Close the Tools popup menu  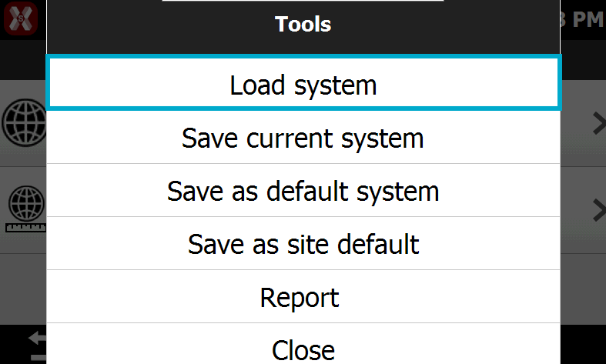pos(303,344)
